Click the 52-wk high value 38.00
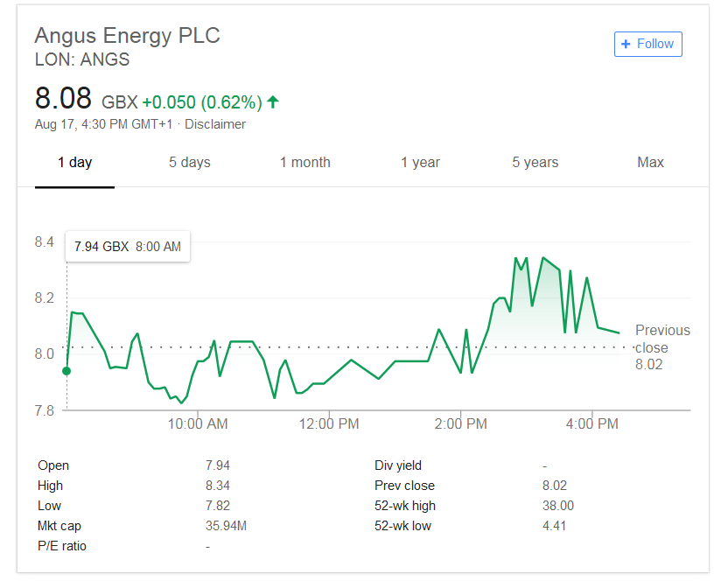728x581 pixels. coord(558,506)
